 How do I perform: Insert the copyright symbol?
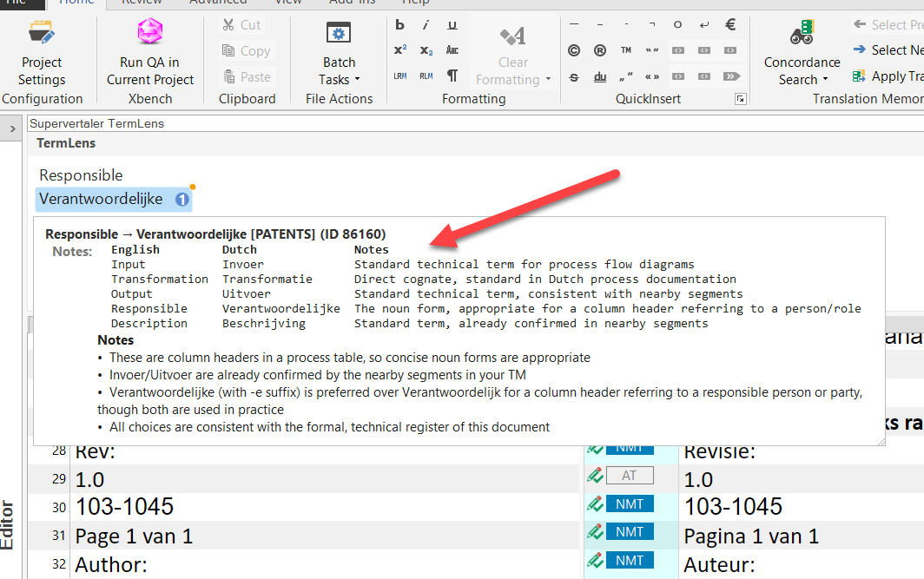pyautogui.click(x=574, y=51)
